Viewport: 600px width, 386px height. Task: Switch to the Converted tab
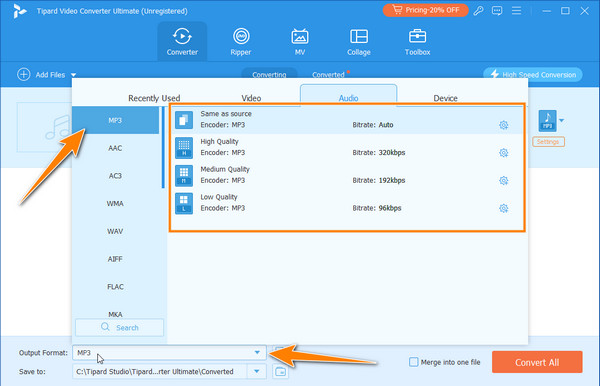click(x=328, y=75)
